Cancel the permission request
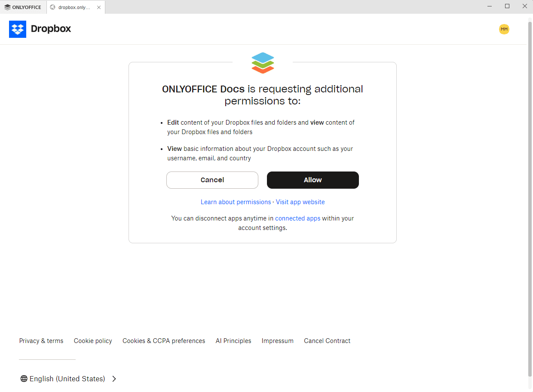Screen dimensions: 533x392 tap(212, 180)
